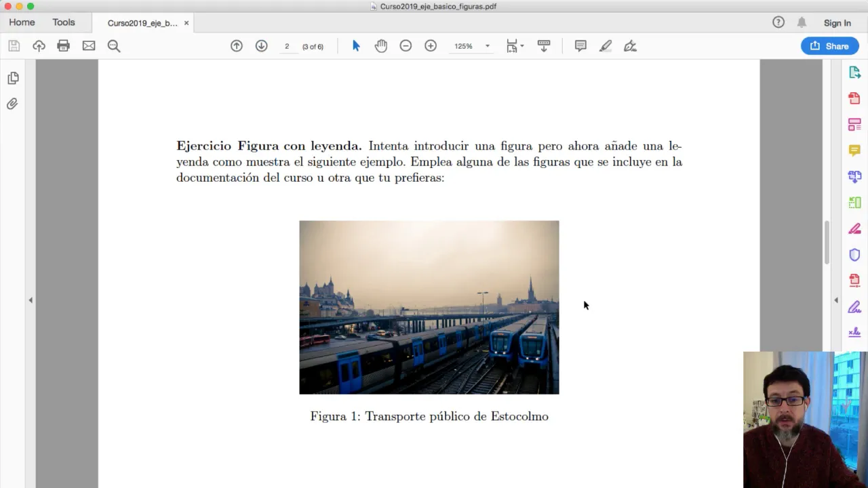Open attachments paperclip panel
Viewport: 868px width, 488px height.
(x=12, y=104)
